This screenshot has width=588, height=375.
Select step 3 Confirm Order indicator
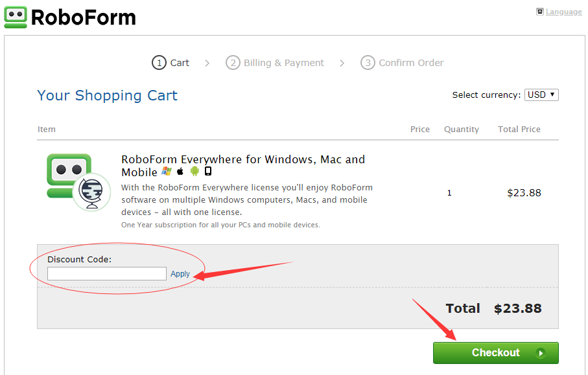pos(368,62)
